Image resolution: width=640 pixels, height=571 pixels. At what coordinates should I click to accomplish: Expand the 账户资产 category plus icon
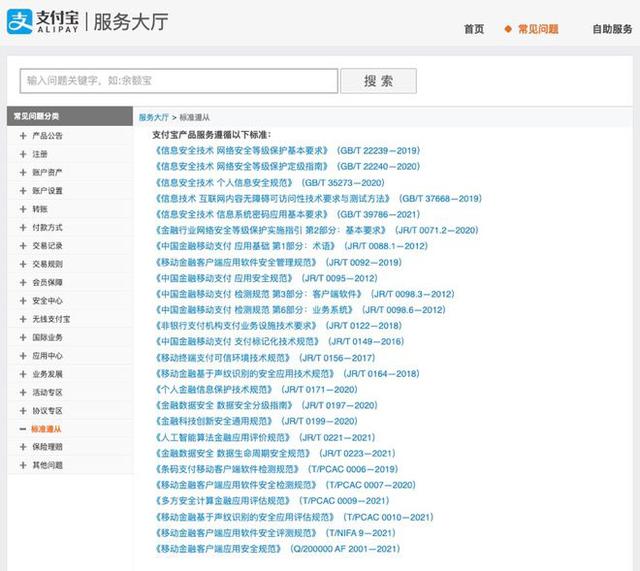coord(23,173)
